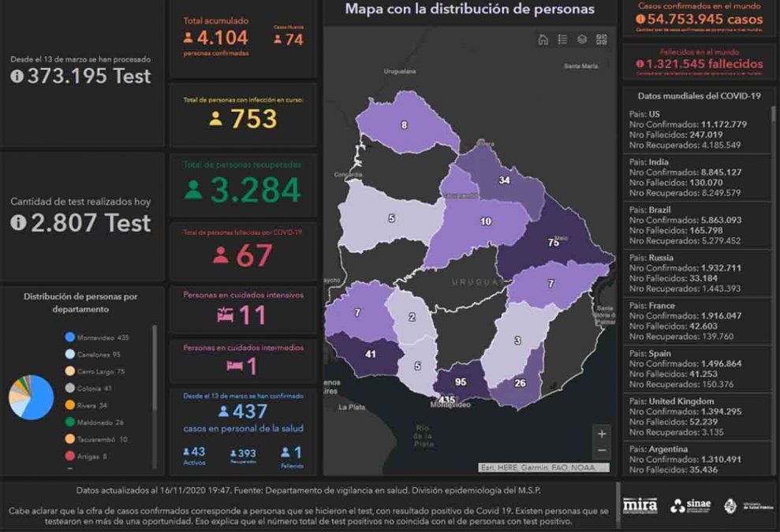Click the world COVID-19 data list scrollbar
This screenshot has height=532, width=780.
[x=774, y=197]
